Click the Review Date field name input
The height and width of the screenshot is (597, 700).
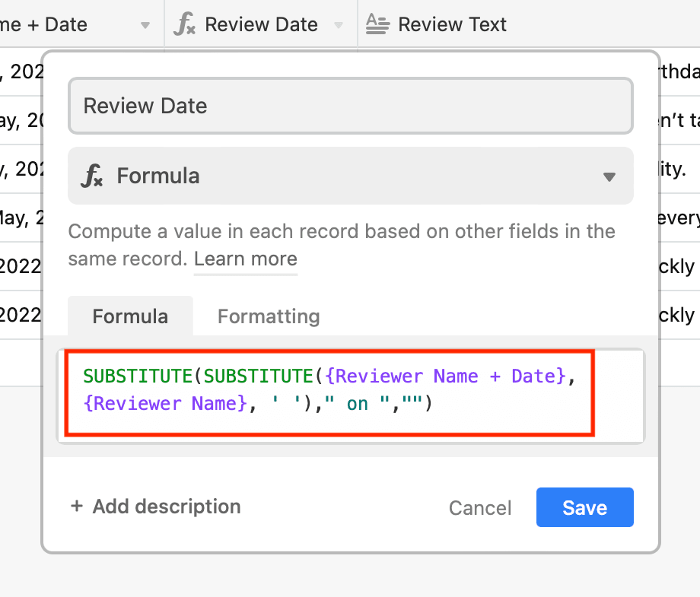[351, 106]
